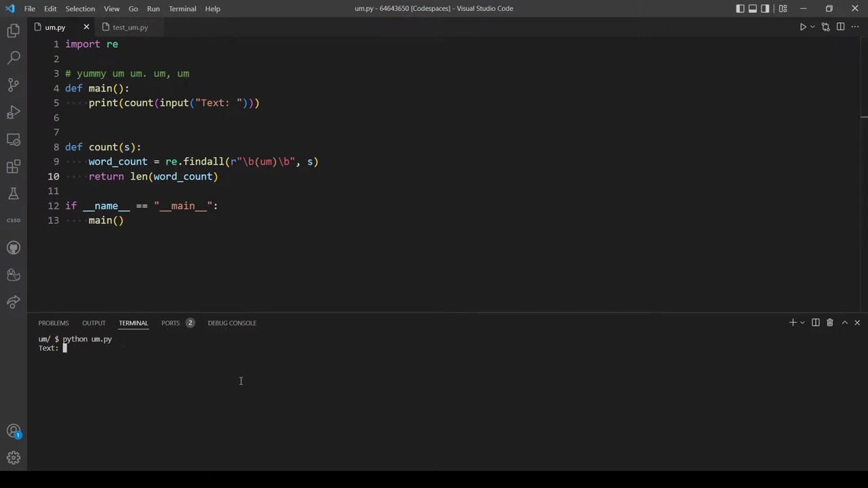Screen dimensions: 868x488
Task: Create a new terminal with plus icon
Action: pos(792,323)
